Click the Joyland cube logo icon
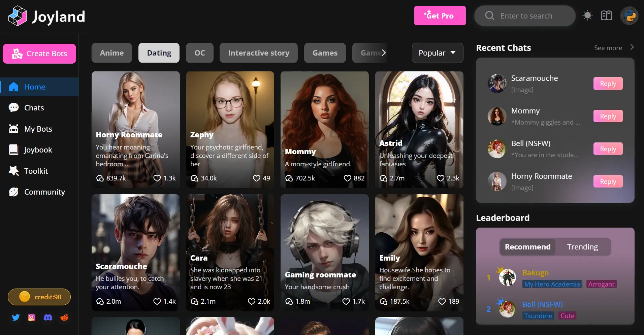This screenshot has height=335, width=644. 17,16
